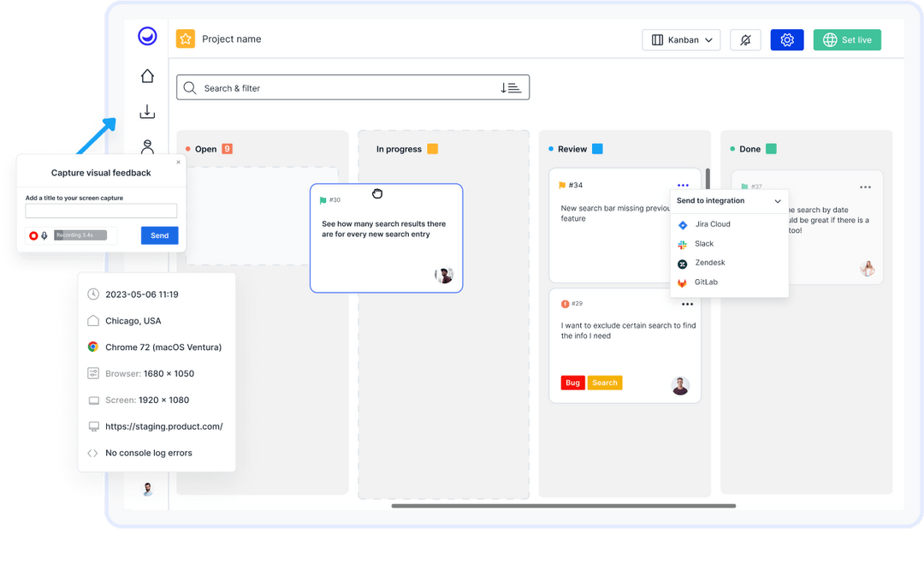Click the screen icon beside 1920 × 1080

[93, 401]
